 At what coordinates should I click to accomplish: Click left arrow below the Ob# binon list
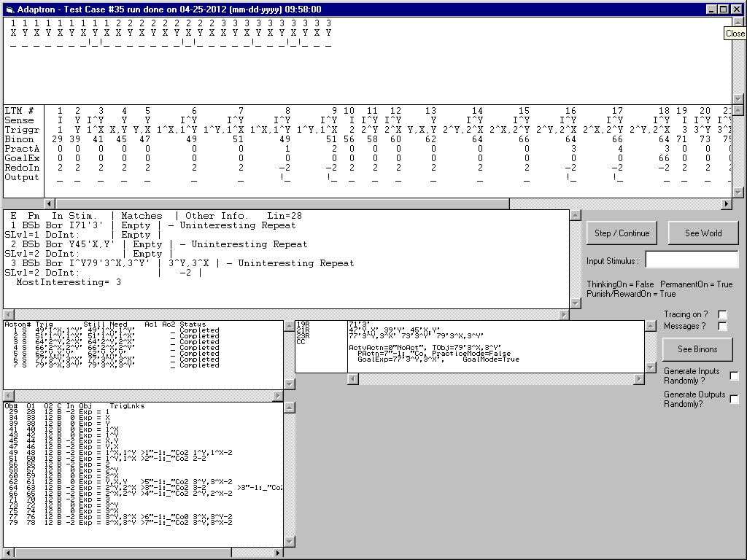click(x=9, y=553)
